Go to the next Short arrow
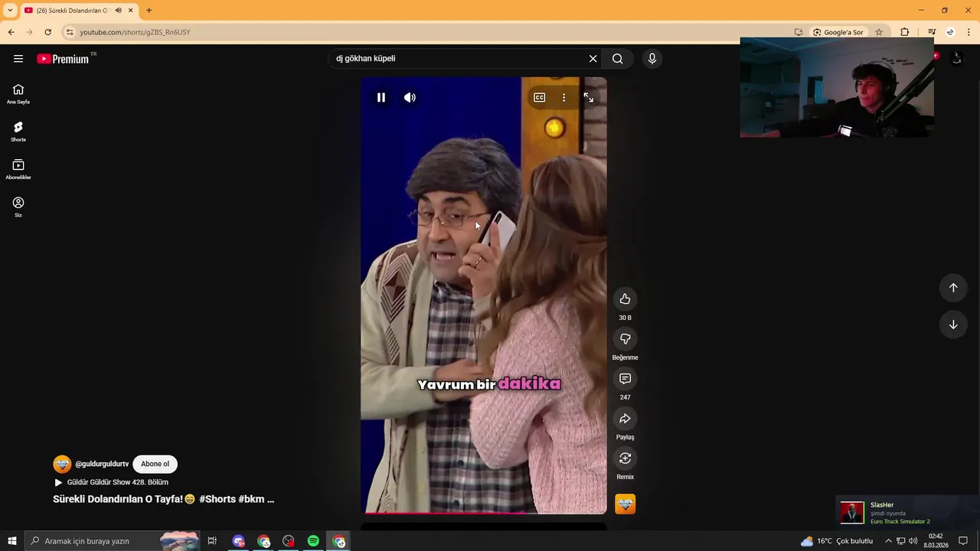The width and height of the screenshot is (980, 551). click(953, 324)
